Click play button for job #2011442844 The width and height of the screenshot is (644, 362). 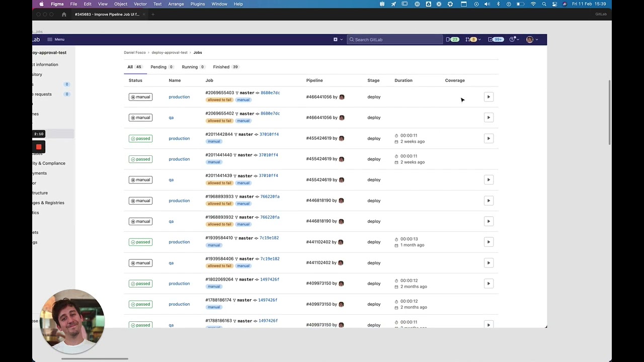pos(489,138)
